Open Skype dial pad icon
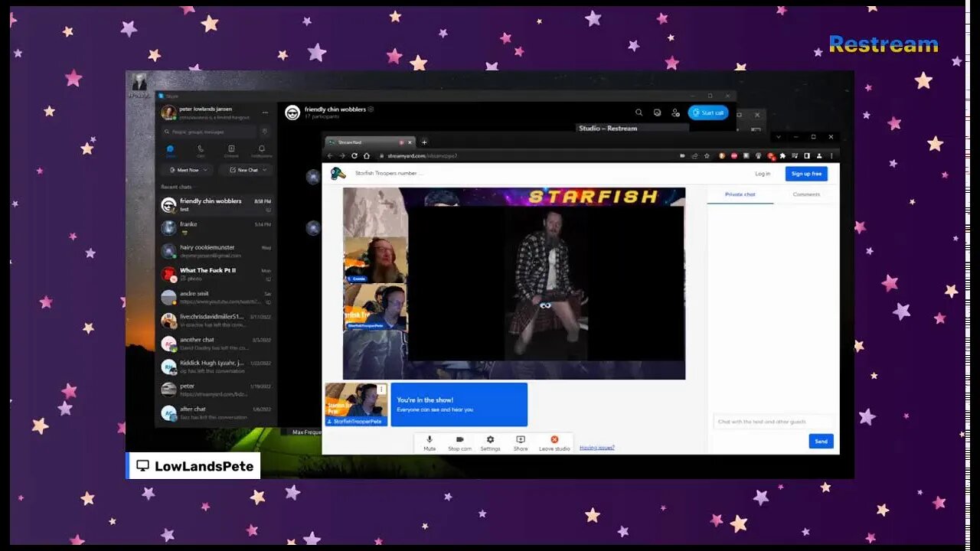980x551 pixels. point(264,132)
